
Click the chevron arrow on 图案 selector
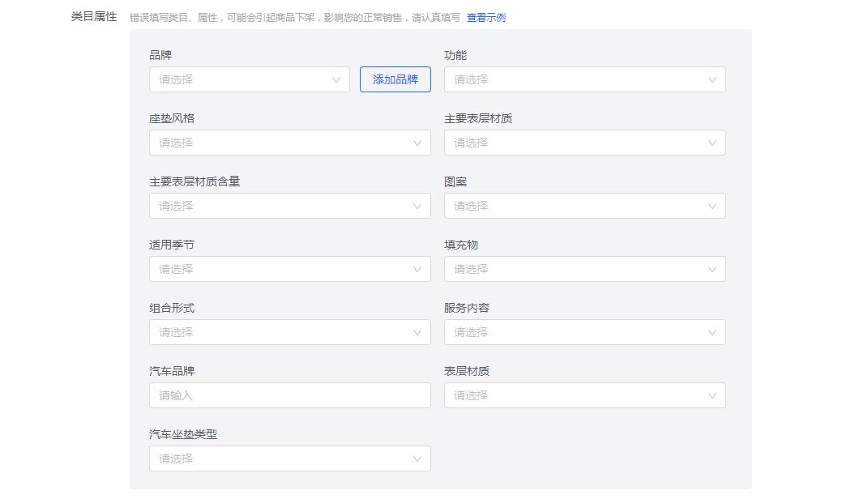(x=712, y=206)
